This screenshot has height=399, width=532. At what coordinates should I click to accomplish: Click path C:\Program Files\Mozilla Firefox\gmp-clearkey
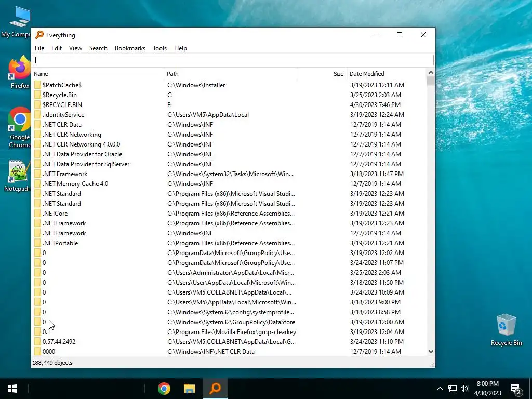click(x=232, y=331)
